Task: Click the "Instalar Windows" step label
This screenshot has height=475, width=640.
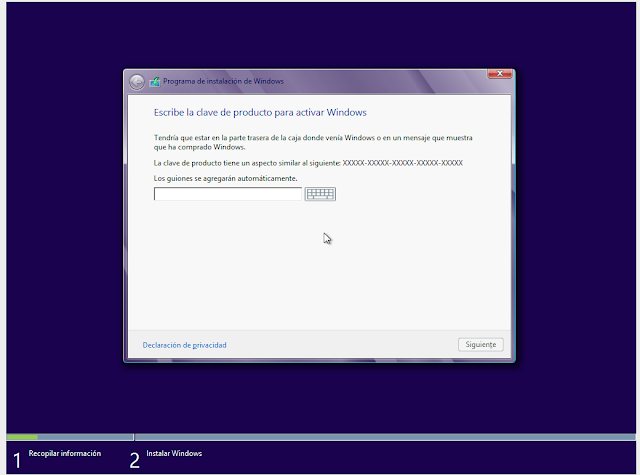Action: (x=174, y=453)
